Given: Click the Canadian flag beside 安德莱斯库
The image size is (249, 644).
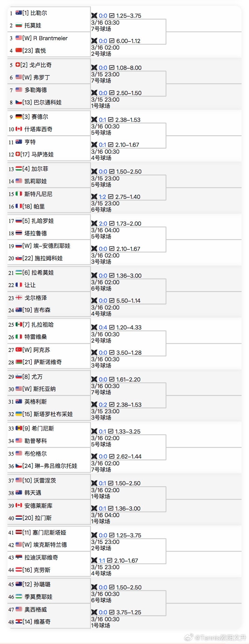Looking at the screenshot, I should pos(18,506).
